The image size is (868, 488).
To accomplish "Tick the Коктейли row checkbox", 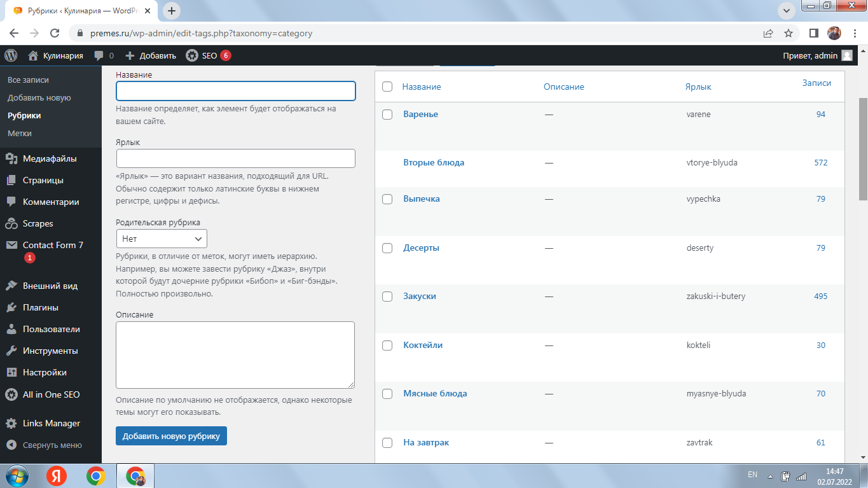I will pos(387,345).
